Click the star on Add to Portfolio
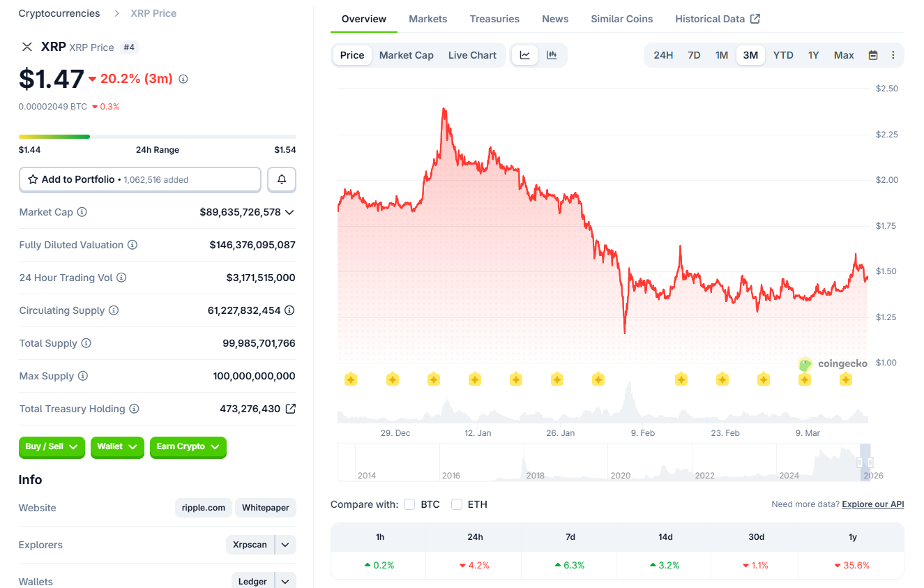924x588 pixels. 33,179
